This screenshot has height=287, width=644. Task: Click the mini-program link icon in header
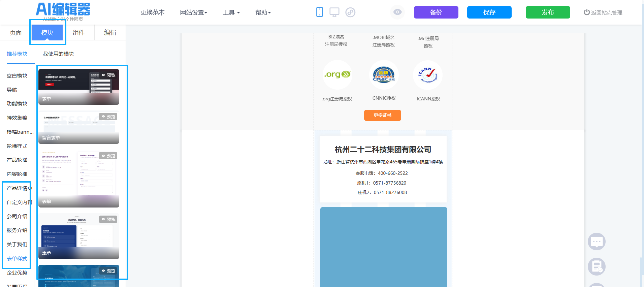coord(350,12)
